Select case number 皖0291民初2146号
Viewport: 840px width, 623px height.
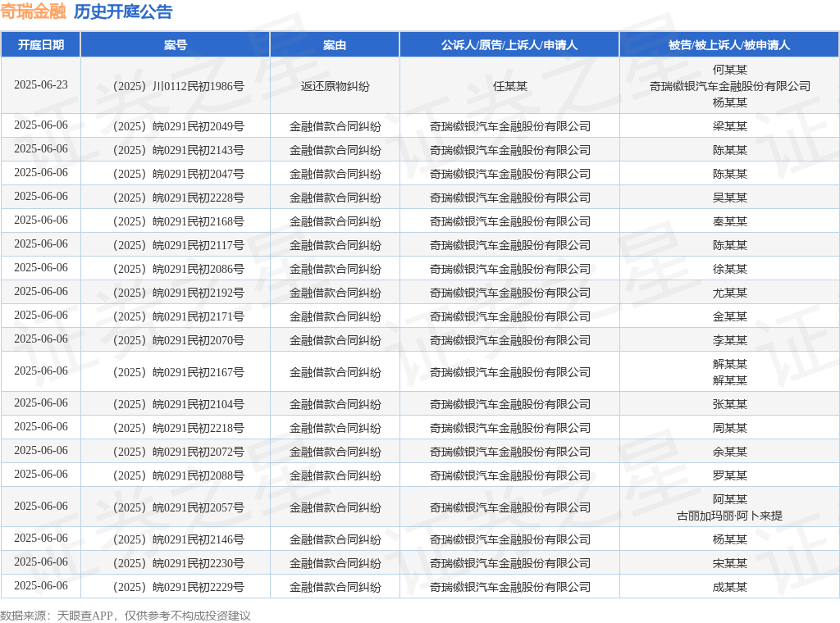[x=178, y=539]
